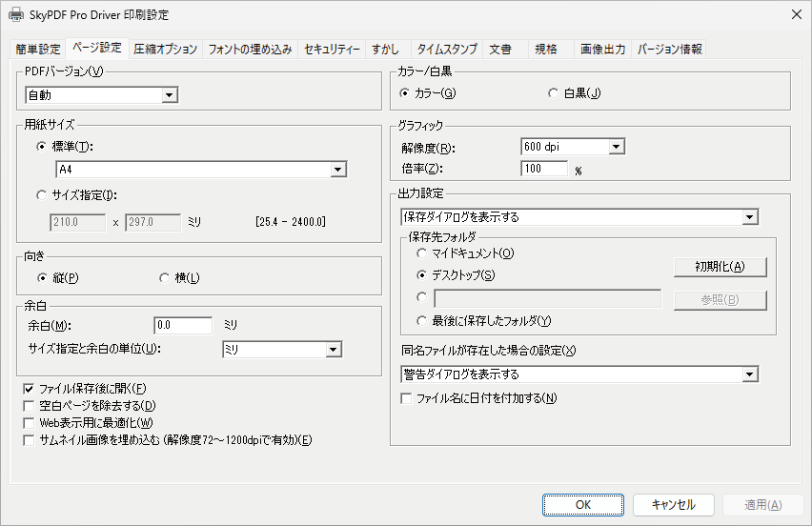
Task: Click the 倍率 percentage input field
Action: (x=544, y=169)
